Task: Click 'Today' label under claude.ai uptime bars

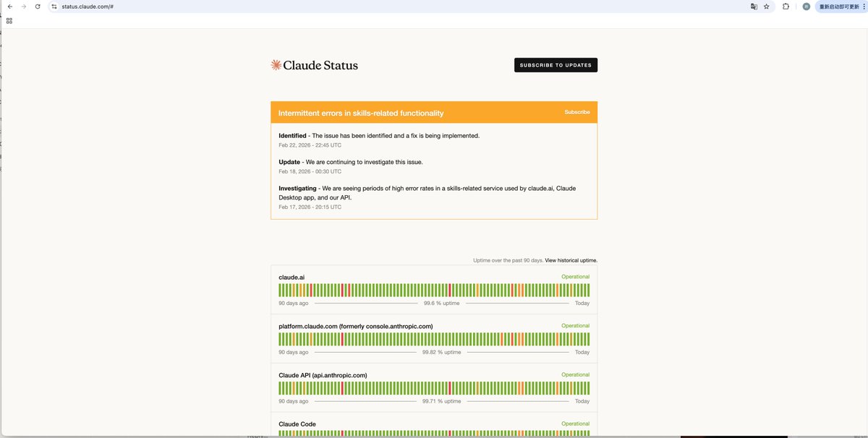Action: click(582, 303)
